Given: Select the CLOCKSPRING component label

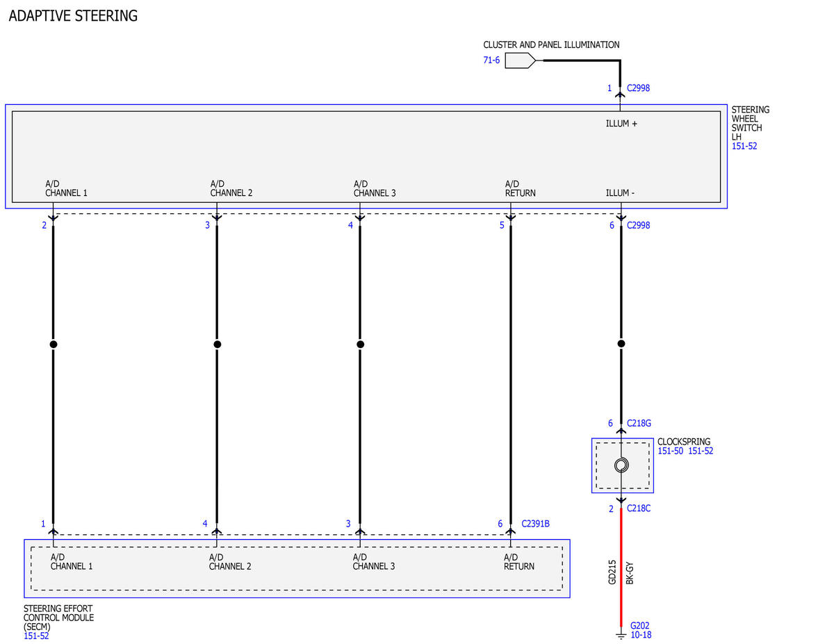Looking at the screenshot, I should tap(684, 442).
